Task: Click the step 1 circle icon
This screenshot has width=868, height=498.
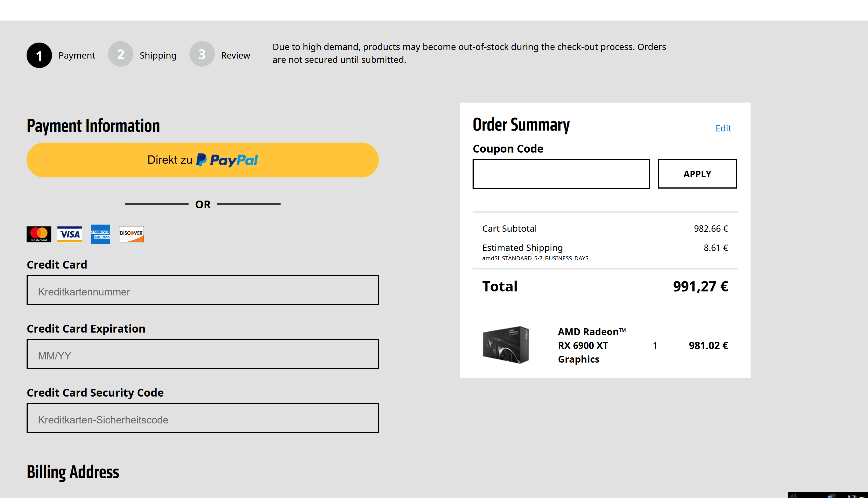Action: pos(39,55)
